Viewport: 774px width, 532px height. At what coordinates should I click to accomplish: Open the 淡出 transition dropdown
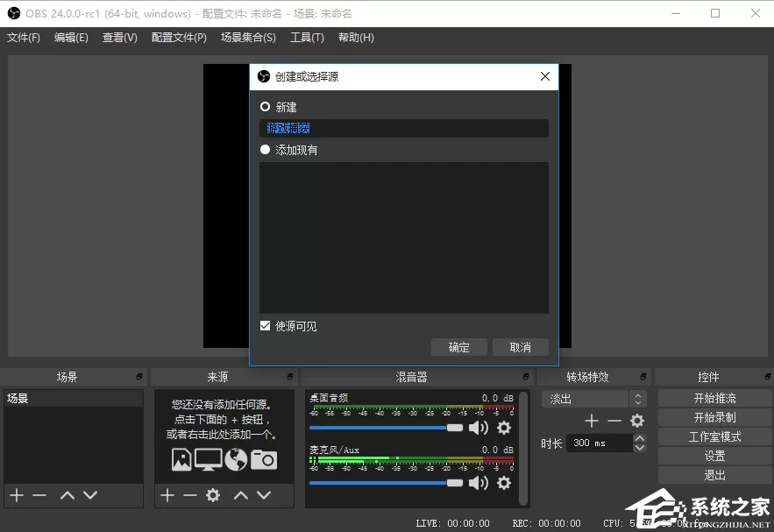[x=593, y=399]
